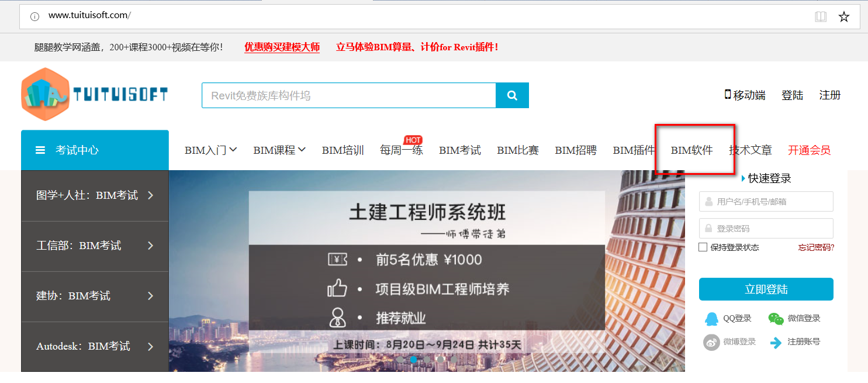
Task: Click the QQ登录 text link
Action: [737, 319]
